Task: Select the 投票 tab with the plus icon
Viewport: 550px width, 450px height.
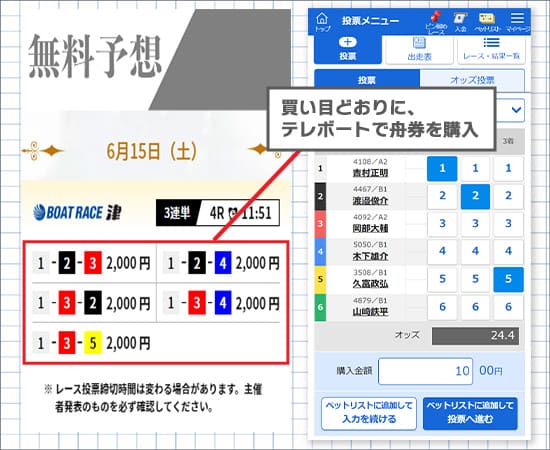Action: 348,49
